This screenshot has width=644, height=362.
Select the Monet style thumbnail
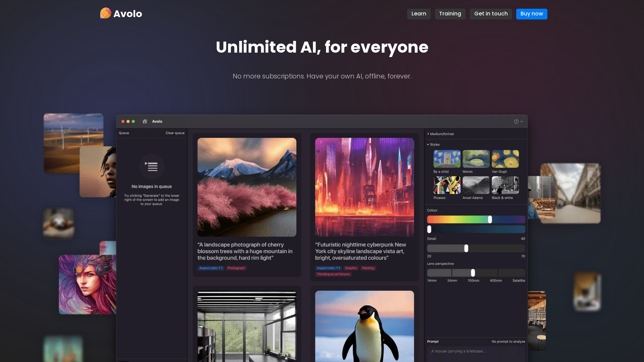pyautogui.click(x=476, y=159)
